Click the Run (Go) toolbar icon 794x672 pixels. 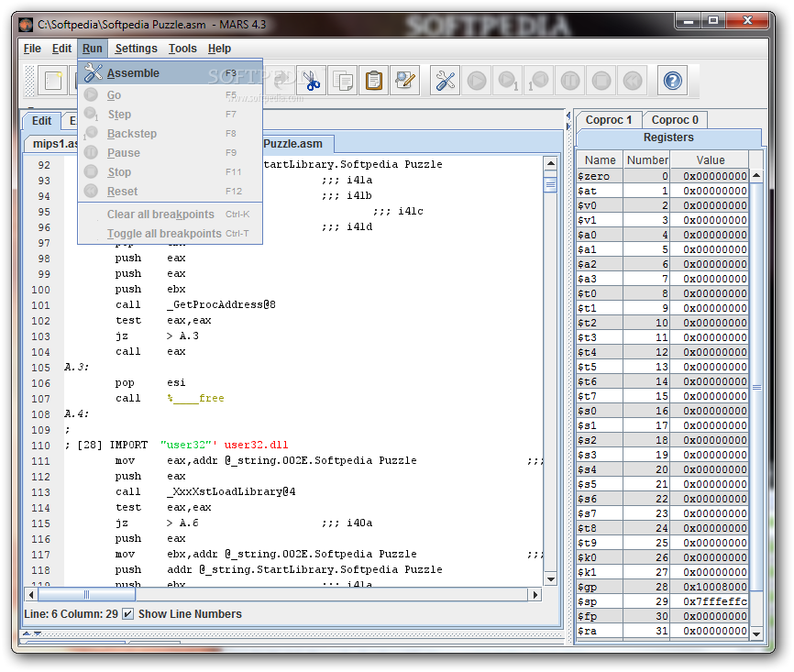tap(477, 81)
